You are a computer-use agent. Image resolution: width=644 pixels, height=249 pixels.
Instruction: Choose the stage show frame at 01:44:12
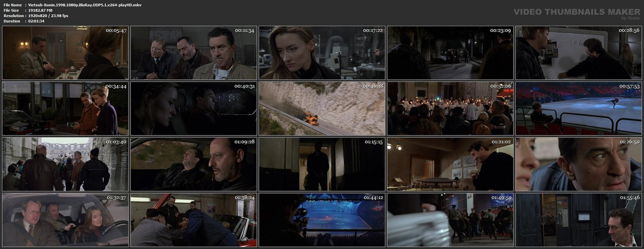pyautogui.click(x=322, y=220)
